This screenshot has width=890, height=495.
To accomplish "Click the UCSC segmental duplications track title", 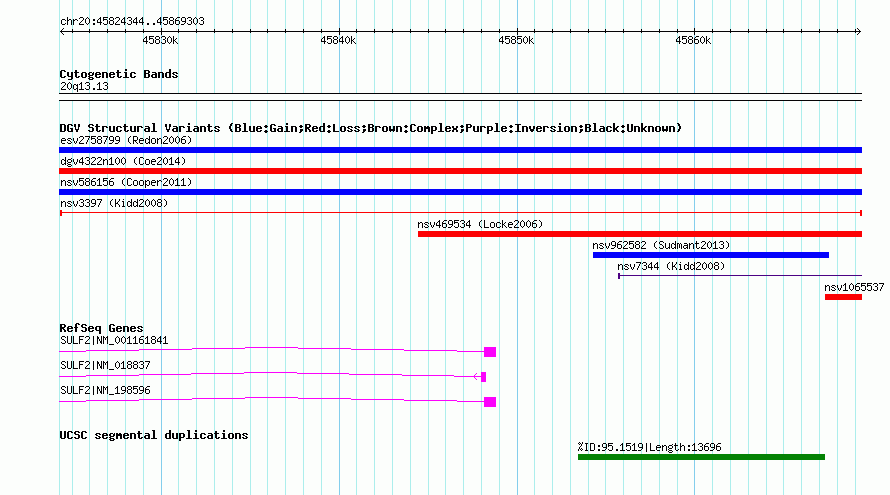I will [154, 435].
